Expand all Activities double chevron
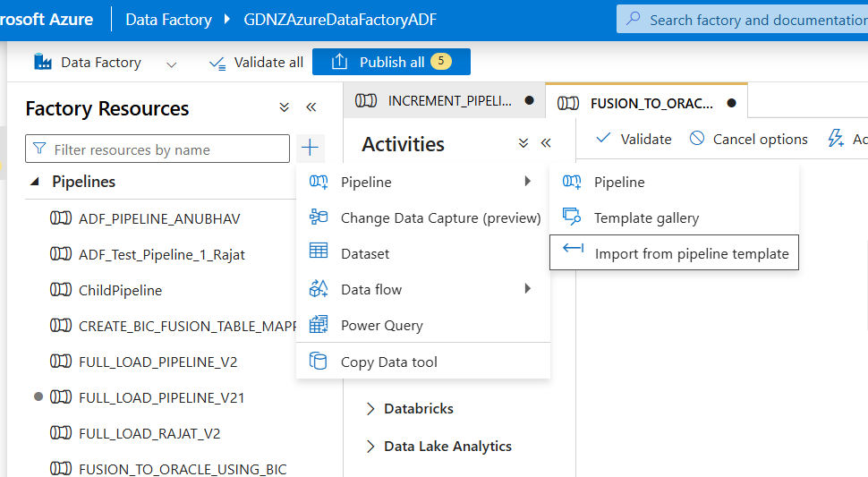Viewport: 868px width, 477px height. click(x=523, y=143)
